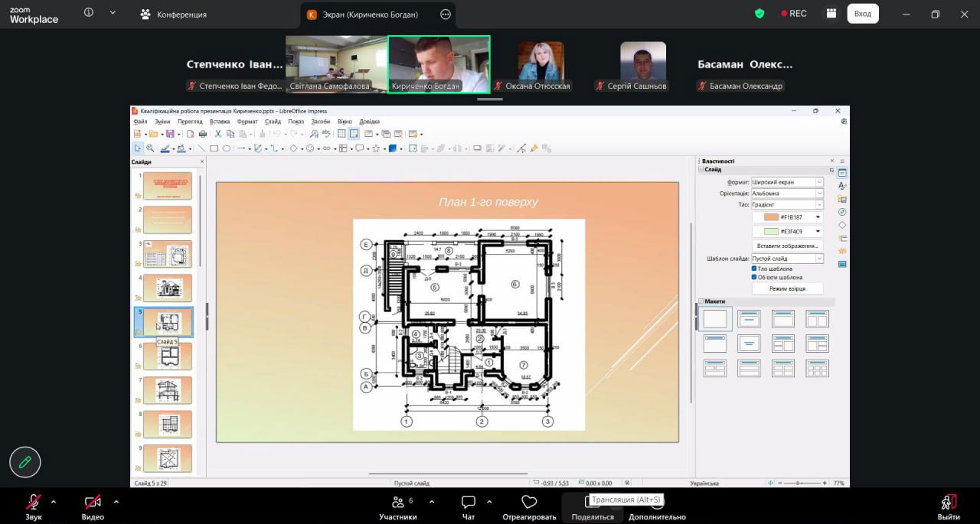
Task: Click the Copy icon in toolbar
Action: point(230,134)
